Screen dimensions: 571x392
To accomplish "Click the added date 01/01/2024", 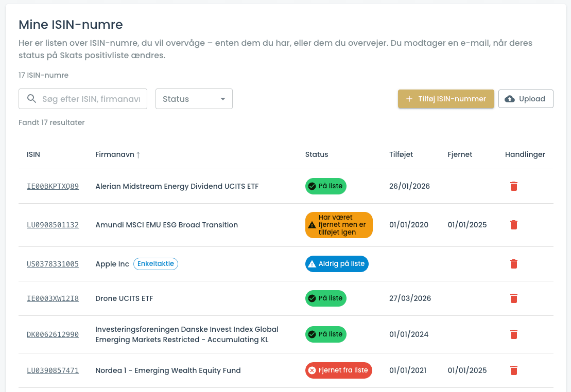I will click(409, 334).
